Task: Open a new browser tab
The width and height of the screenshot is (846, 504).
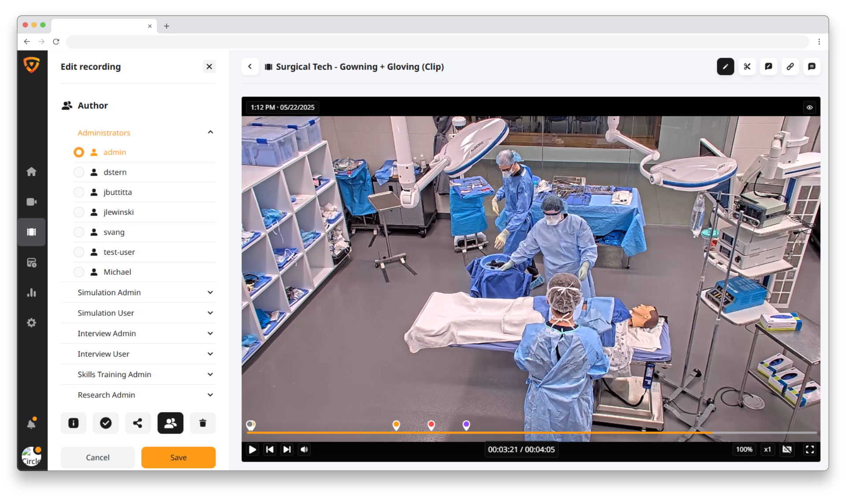Action: (x=167, y=26)
